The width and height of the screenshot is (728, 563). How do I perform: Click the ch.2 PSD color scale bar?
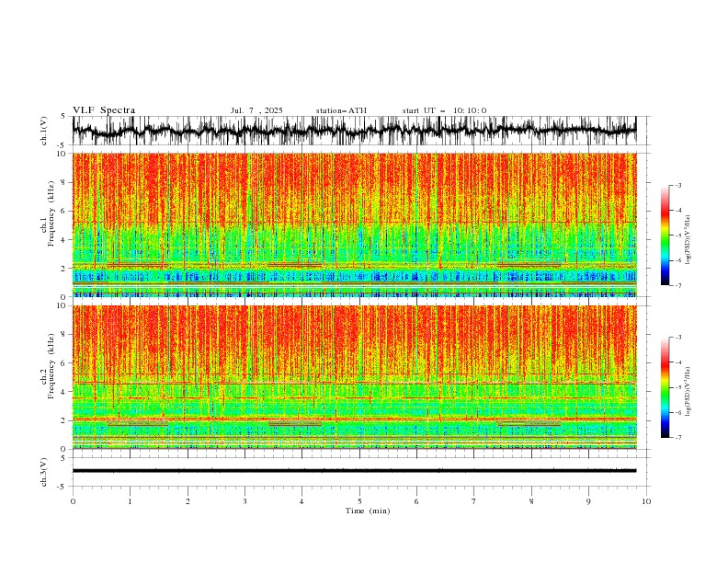click(665, 387)
